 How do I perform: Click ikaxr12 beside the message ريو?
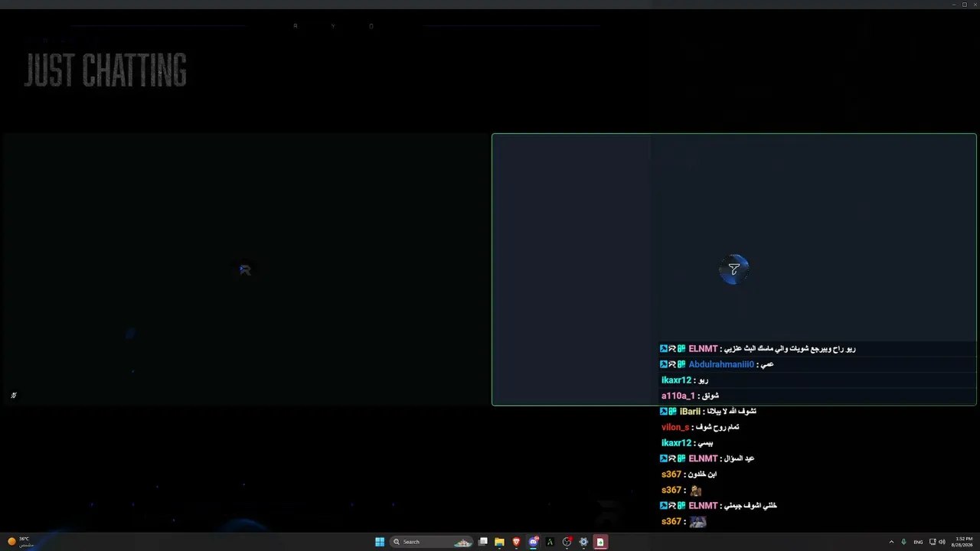click(x=676, y=380)
